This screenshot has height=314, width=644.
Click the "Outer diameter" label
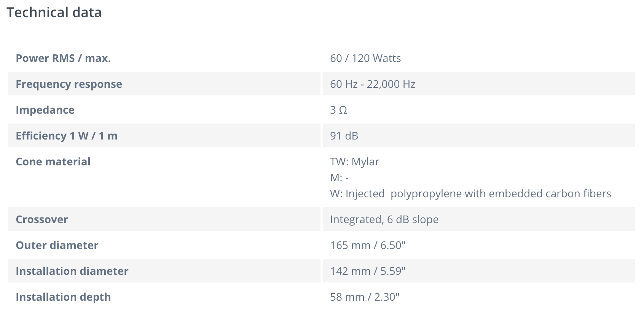tap(57, 245)
